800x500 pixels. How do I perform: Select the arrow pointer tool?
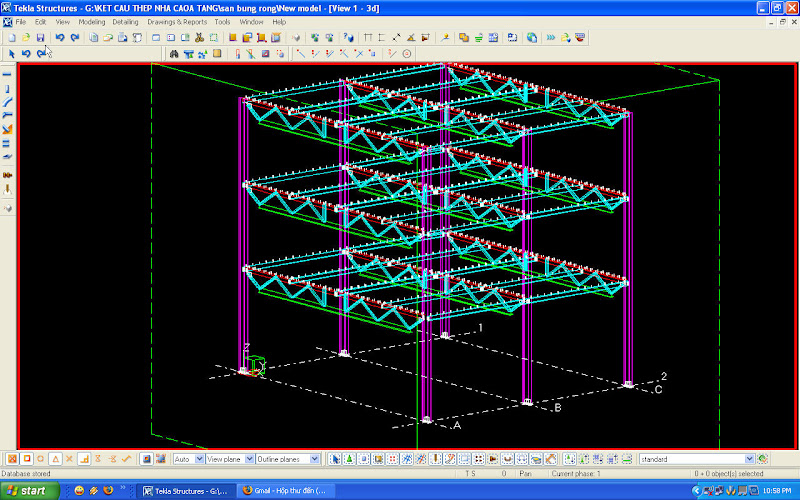(x=11, y=53)
